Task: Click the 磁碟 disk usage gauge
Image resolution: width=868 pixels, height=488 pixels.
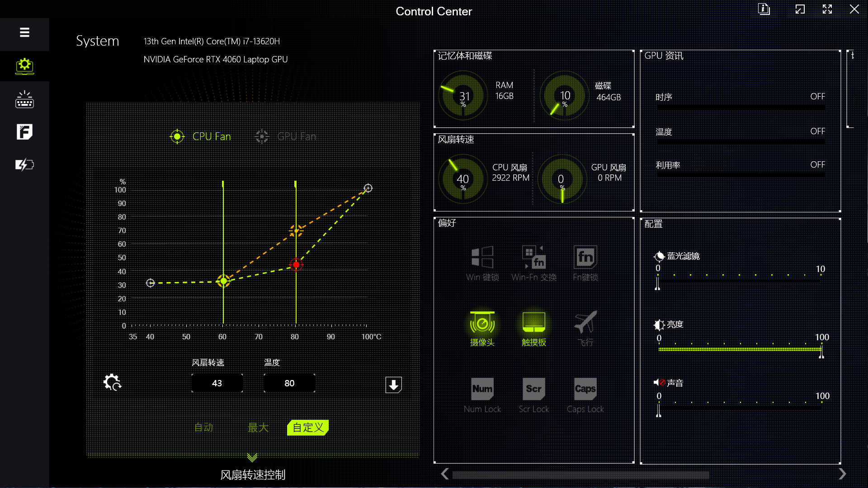Action: 564,96
